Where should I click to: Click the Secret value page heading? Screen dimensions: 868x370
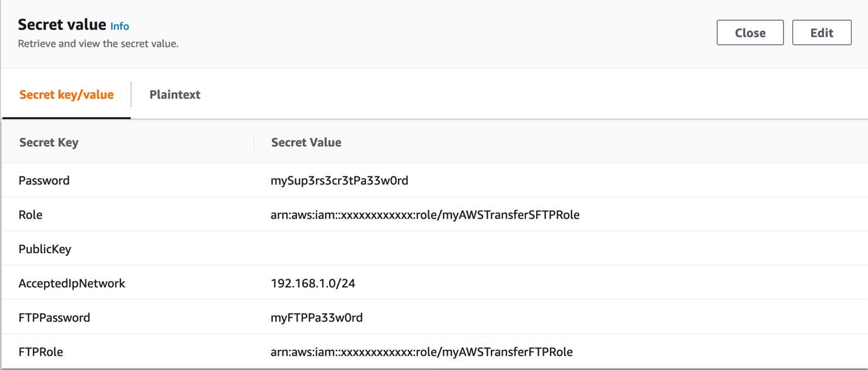point(61,25)
